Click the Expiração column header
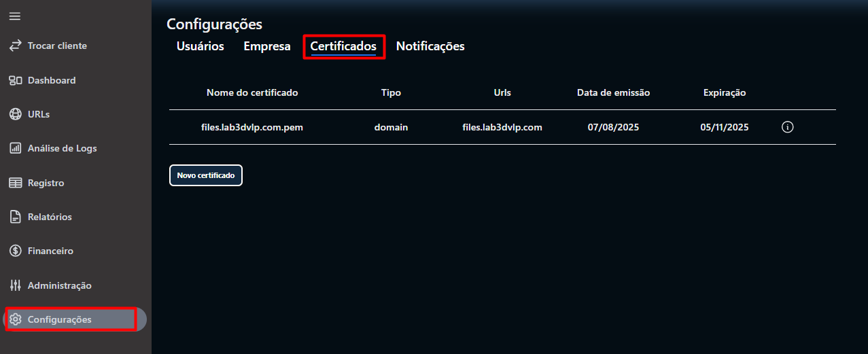The width and height of the screenshot is (868, 354). [725, 92]
